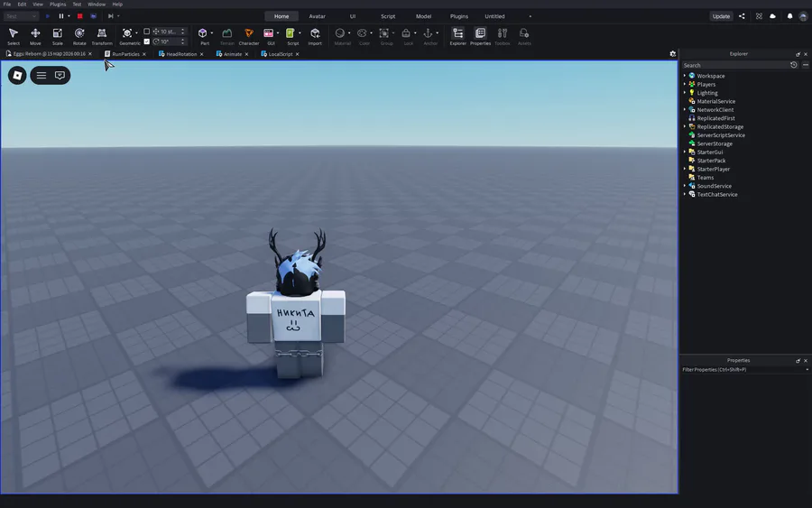Activate the Scale tool
The height and width of the screenshot is (508, 812).
[x=58, y=36]
